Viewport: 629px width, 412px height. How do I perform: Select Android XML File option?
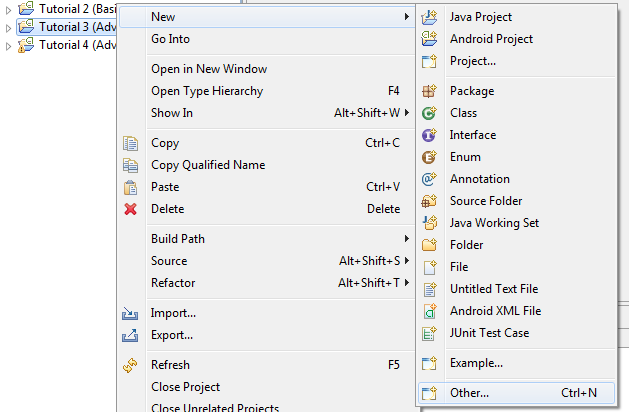tap(495, 311)
